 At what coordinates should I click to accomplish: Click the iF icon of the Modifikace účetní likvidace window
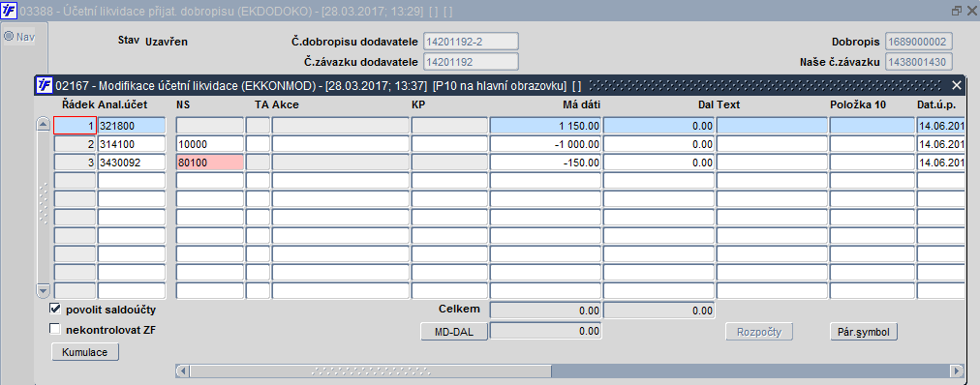pos(45,85)
